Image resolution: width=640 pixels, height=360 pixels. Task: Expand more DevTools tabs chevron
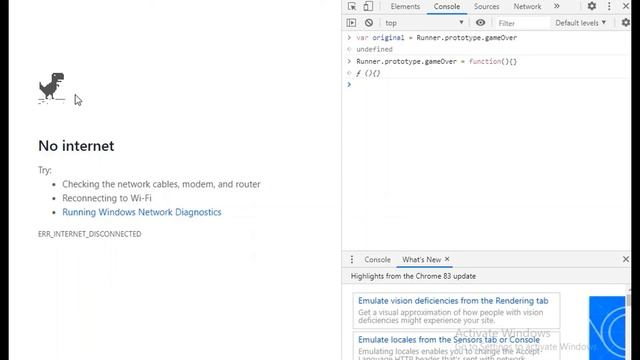tap(556, 6)
